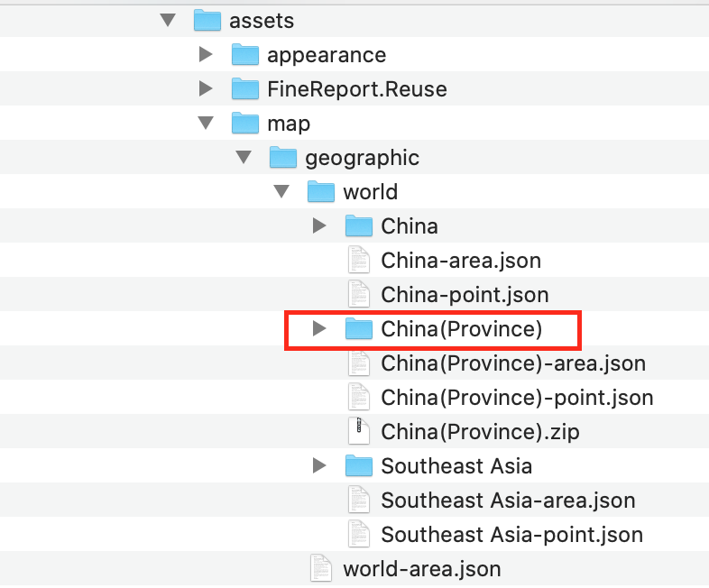Screen dimensions: 709x588
Task: Select the world-area.json file name
Action: click(x=422, y=569)
